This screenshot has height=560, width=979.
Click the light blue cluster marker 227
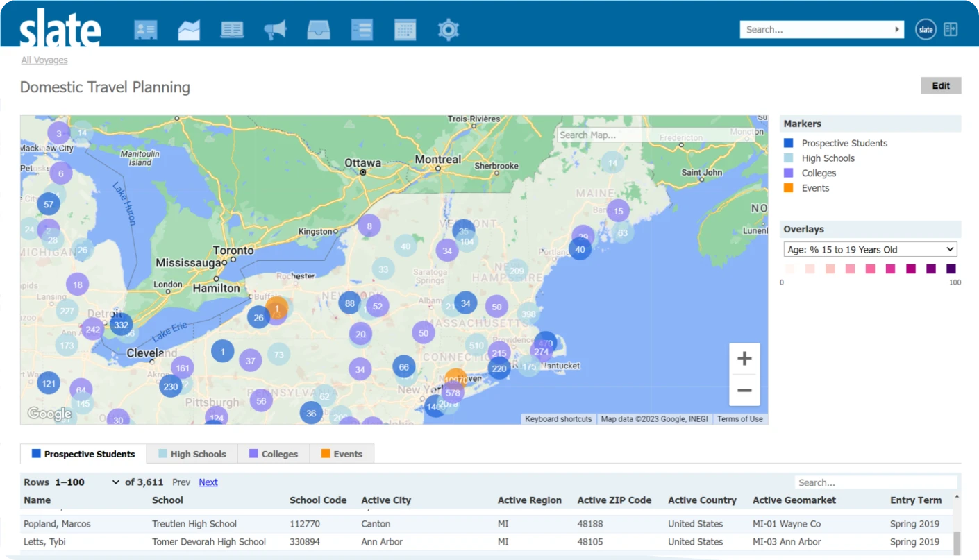click(67, 311)
